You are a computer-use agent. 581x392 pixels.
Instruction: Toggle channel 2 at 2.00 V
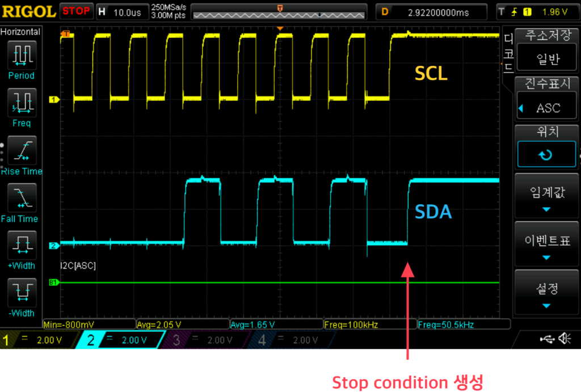pos(120,340)
